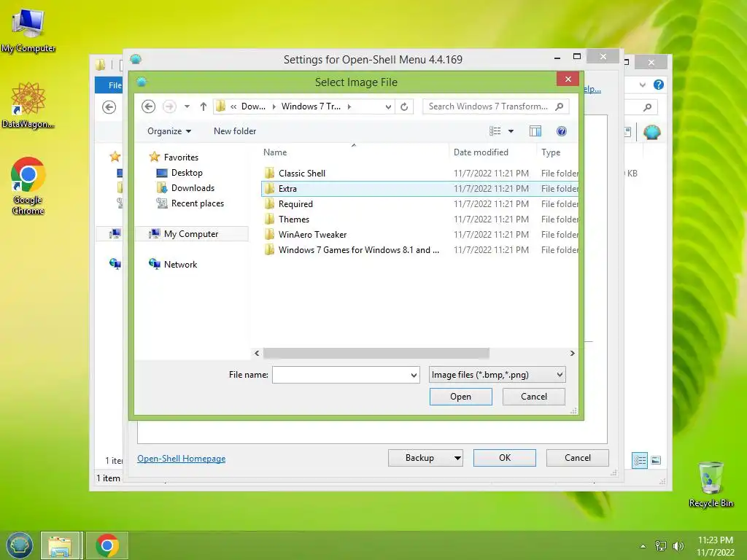Open Chrome from the taskbar
The width and height of the screenshot is (747, 560).
pyautogui.click(x=107, y=545)
